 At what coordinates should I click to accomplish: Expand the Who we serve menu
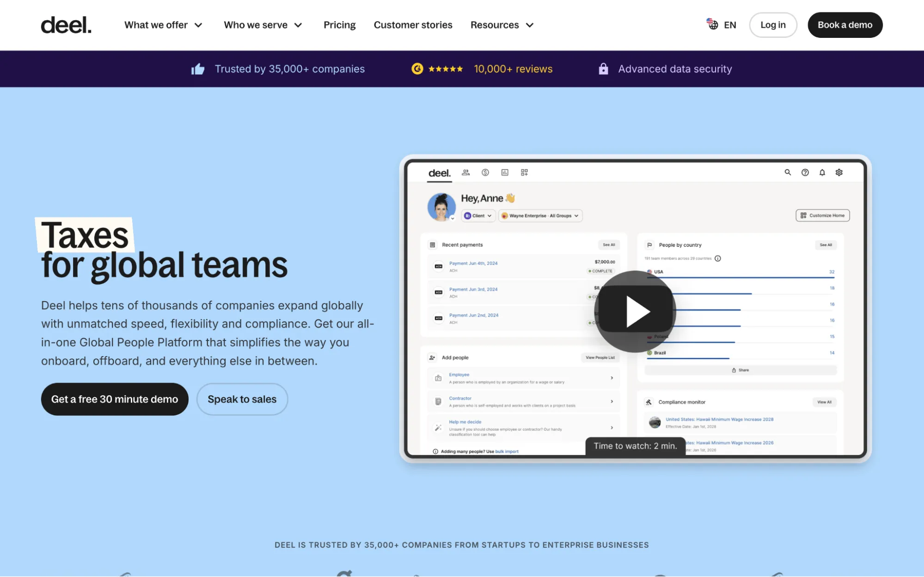[x=263, y=25]
